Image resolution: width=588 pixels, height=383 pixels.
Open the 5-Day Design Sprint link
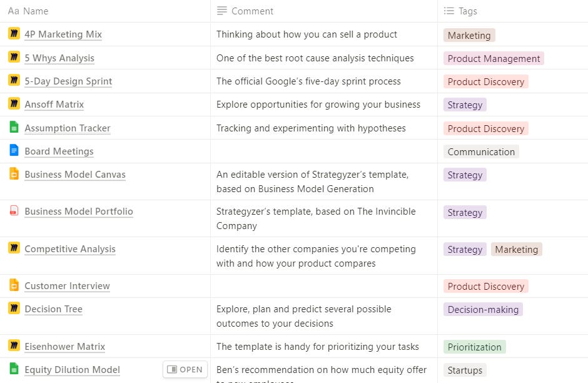tap(68, 81)
